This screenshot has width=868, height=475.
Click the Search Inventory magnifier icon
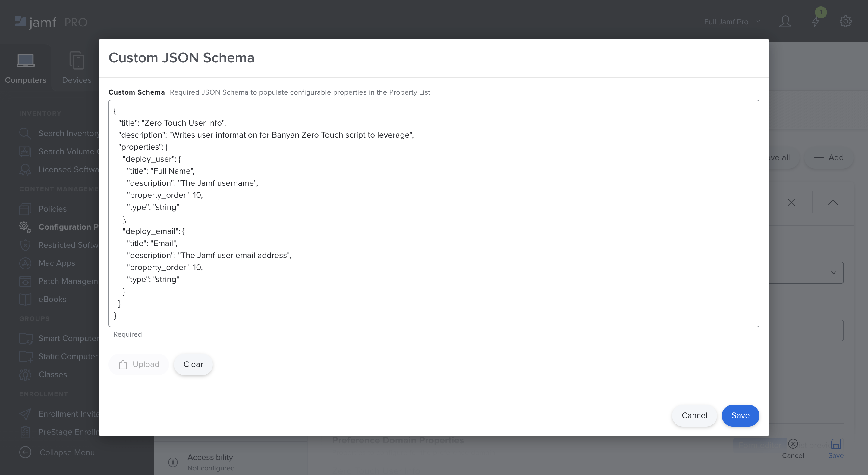click(25, 133)
